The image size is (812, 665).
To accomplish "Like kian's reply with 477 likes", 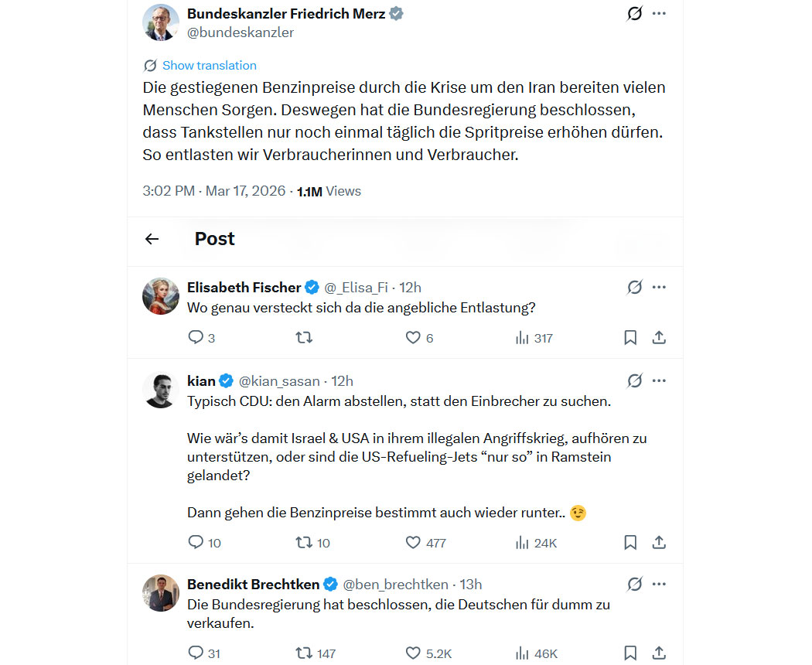I will click(413, 543).
